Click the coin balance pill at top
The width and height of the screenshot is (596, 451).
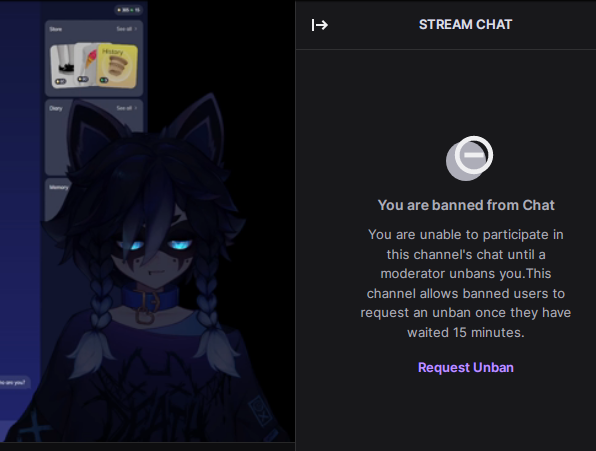pyautogui.click(x=128, y=10)
